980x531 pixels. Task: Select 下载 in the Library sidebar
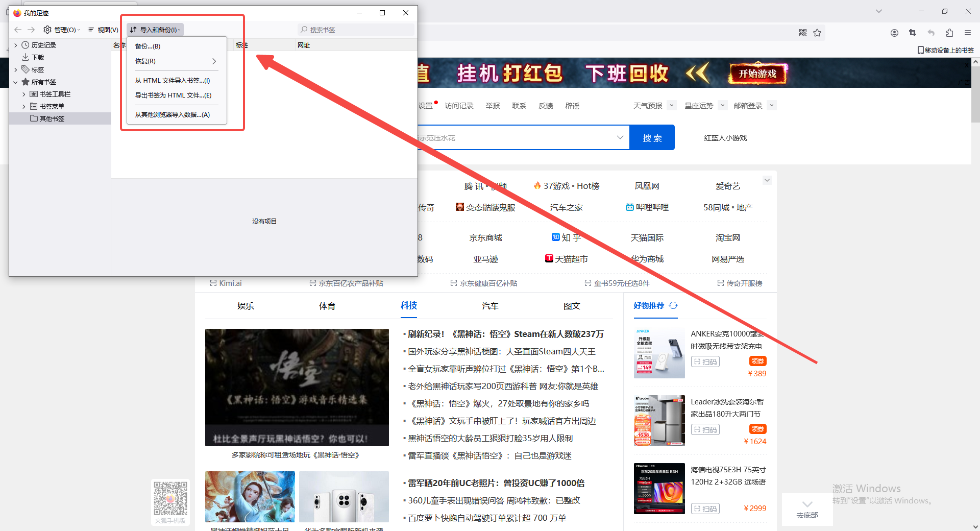pos(38,57)
